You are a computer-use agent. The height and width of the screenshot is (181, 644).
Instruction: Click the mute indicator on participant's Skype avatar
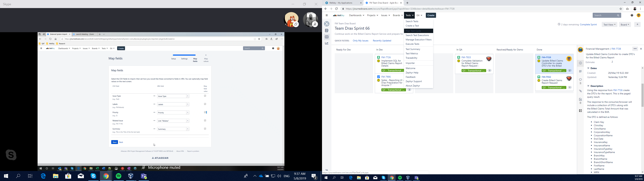point(315,24)
